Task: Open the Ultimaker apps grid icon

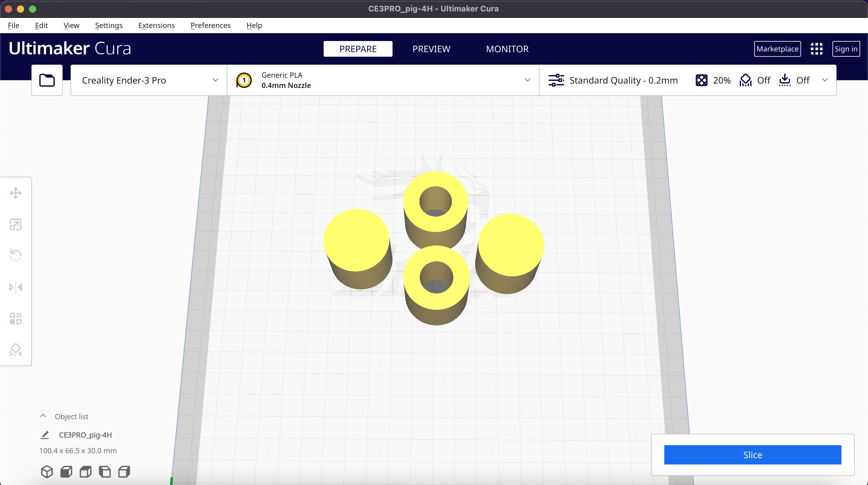Action: [x=816, y=49]
